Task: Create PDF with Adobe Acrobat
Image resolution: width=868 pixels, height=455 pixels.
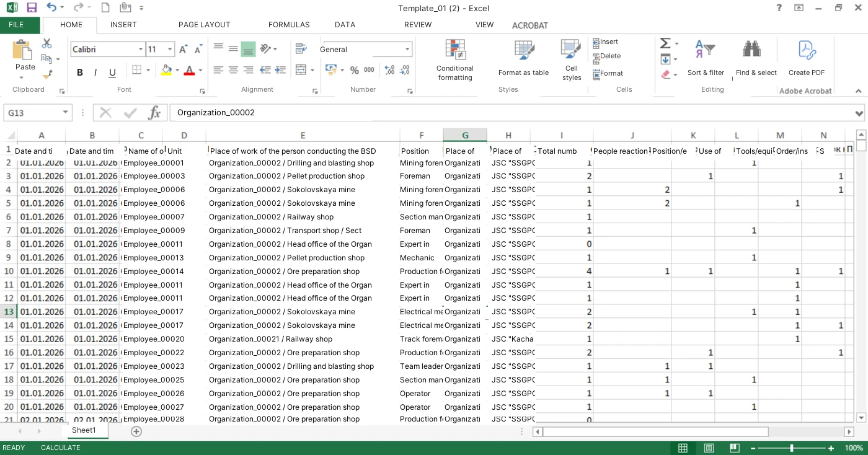Action: coord(807,59)
